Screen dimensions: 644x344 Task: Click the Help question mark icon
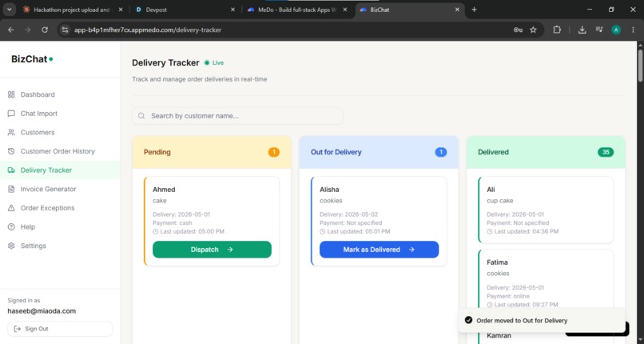(x=11, y=227)
